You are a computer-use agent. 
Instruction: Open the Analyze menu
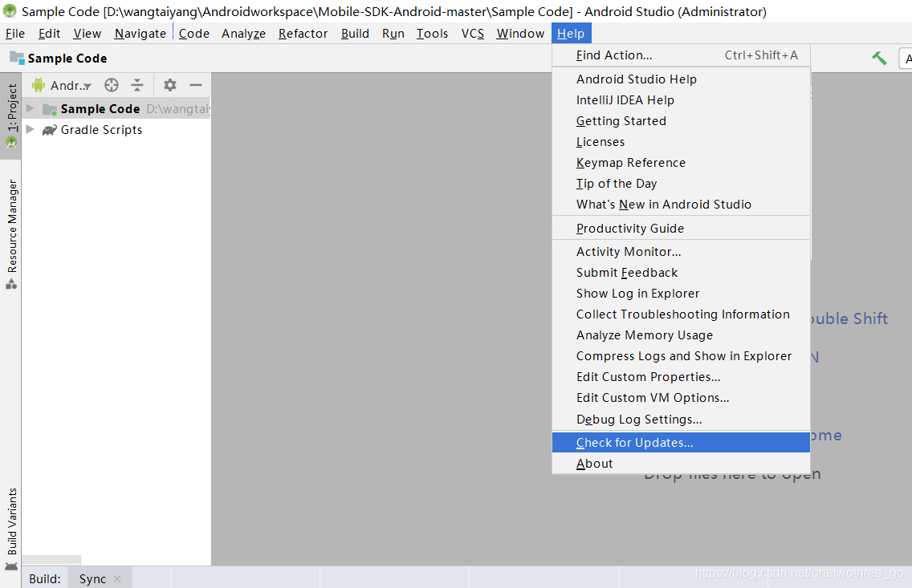[x=244, y=34]
